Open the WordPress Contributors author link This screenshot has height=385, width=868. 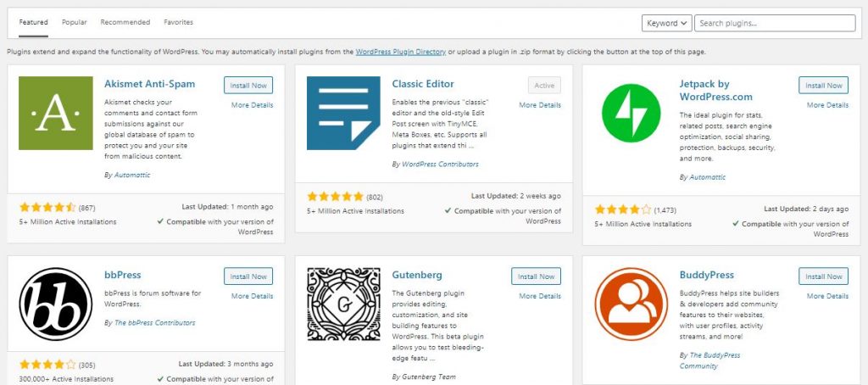440,165
